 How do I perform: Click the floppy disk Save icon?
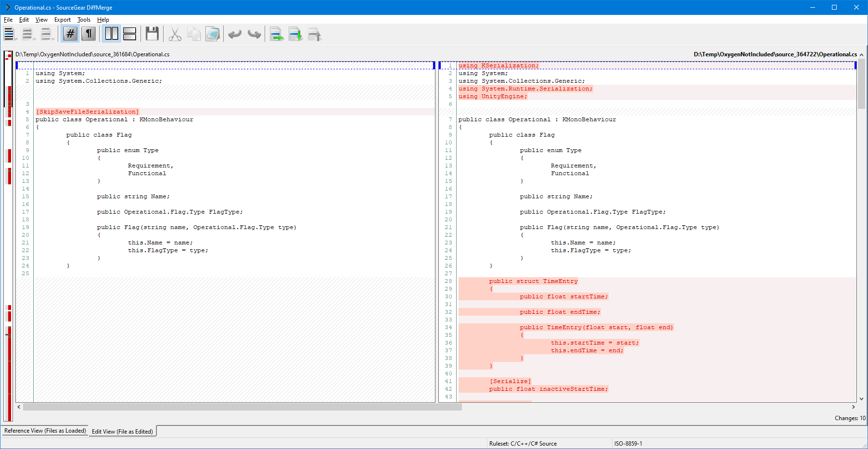point(152,34)
